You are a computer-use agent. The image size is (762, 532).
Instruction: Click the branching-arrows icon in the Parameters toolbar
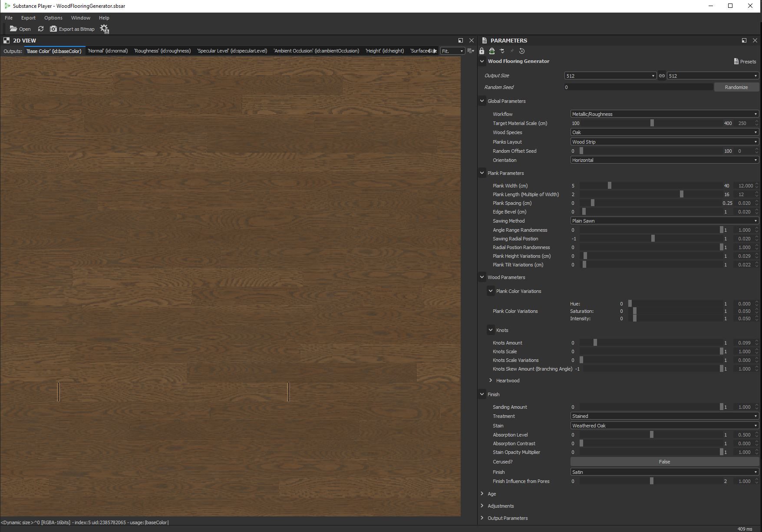pos(502,51)
